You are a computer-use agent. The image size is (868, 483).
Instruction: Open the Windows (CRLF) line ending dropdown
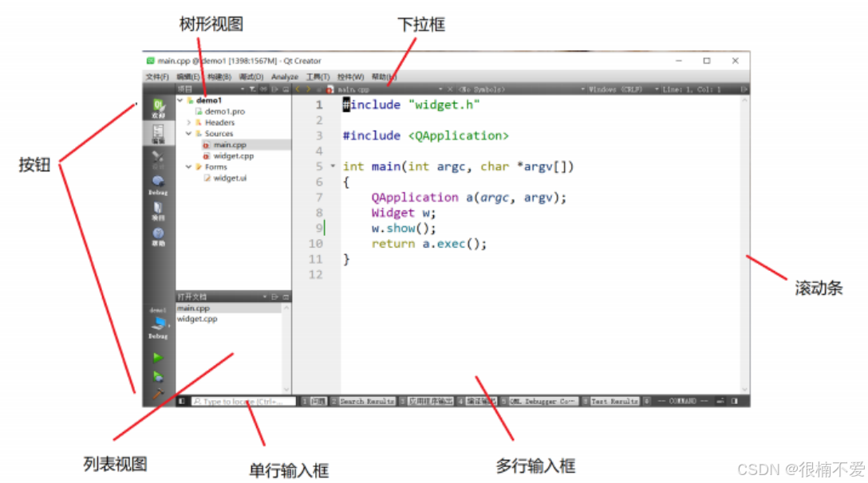tap(623, 89)
